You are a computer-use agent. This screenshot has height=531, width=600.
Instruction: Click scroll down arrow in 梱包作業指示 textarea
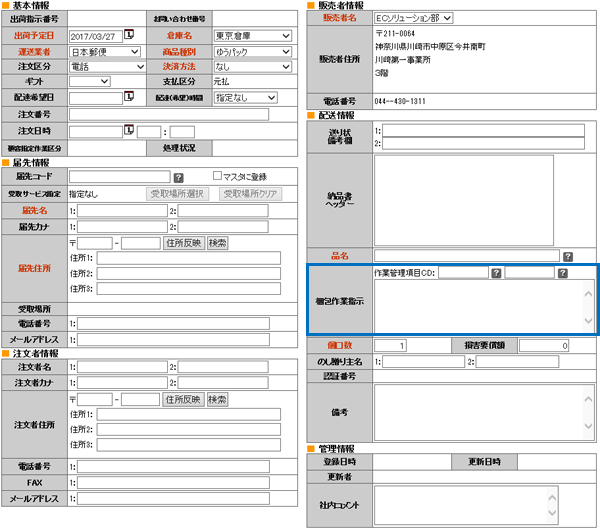tap(589, 321)
